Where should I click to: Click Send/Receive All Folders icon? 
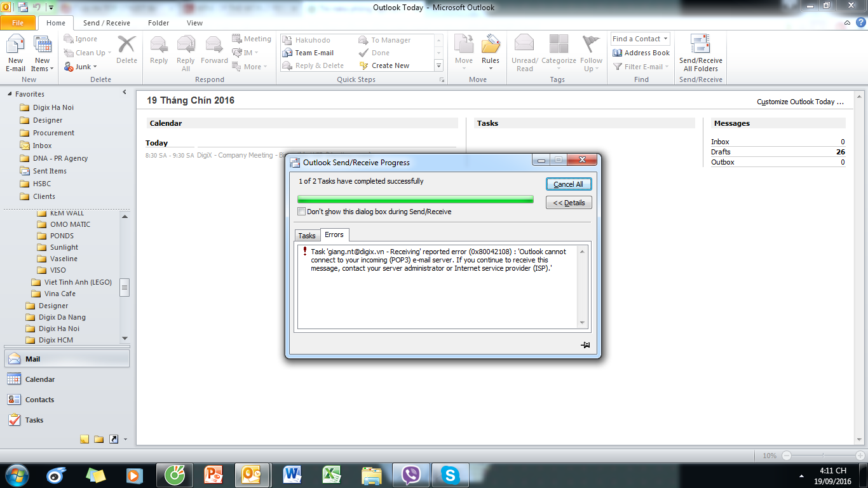(701, 54)
